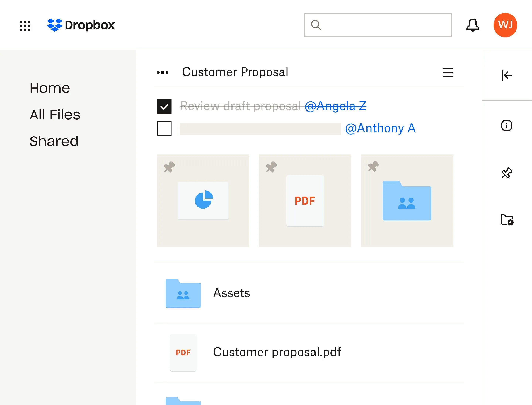Uncheck the Review draft proposal task

164,106
